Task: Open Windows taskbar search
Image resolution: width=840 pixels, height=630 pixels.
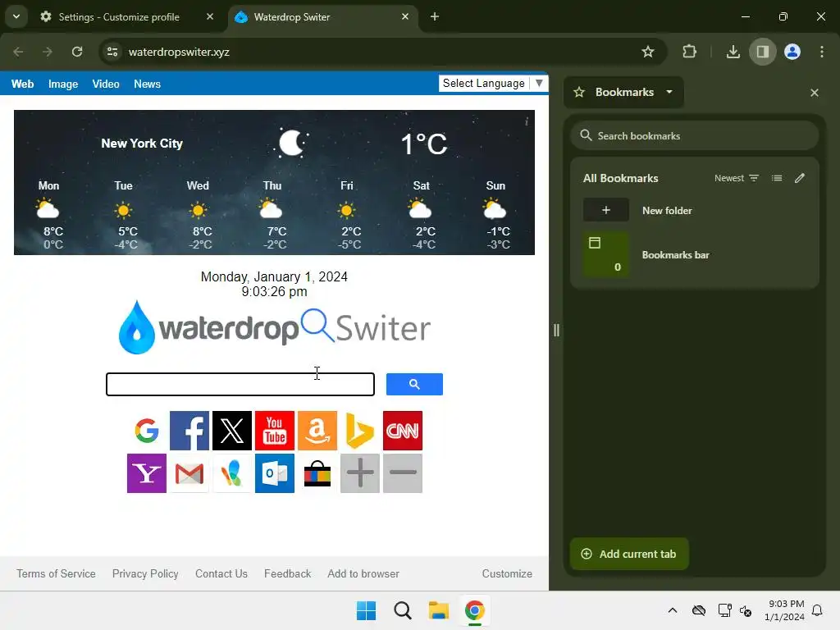Action: (x=402, y=610)
